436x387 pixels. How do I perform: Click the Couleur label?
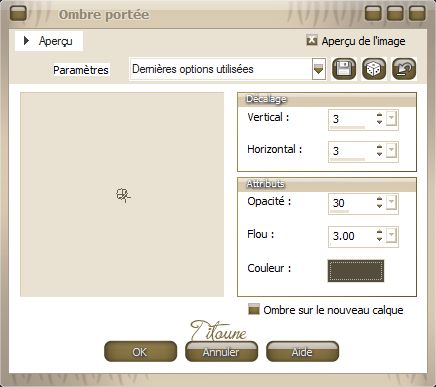click(x=269, y=268)
